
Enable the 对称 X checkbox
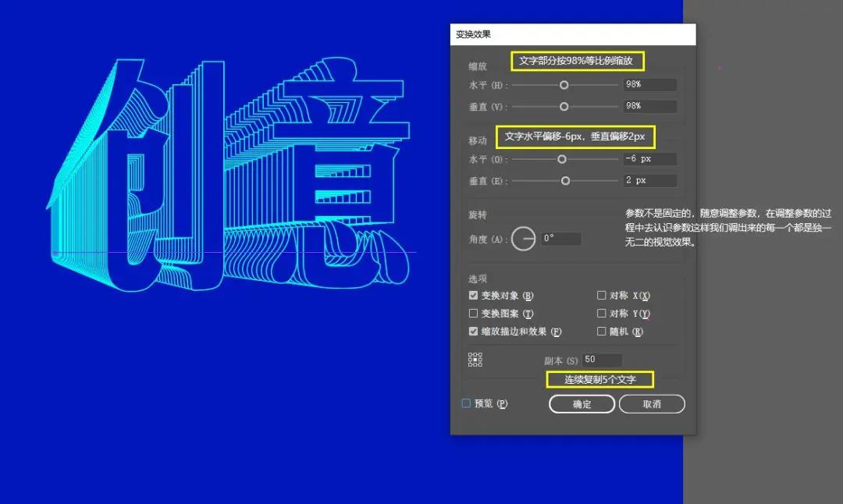point(603,295)
